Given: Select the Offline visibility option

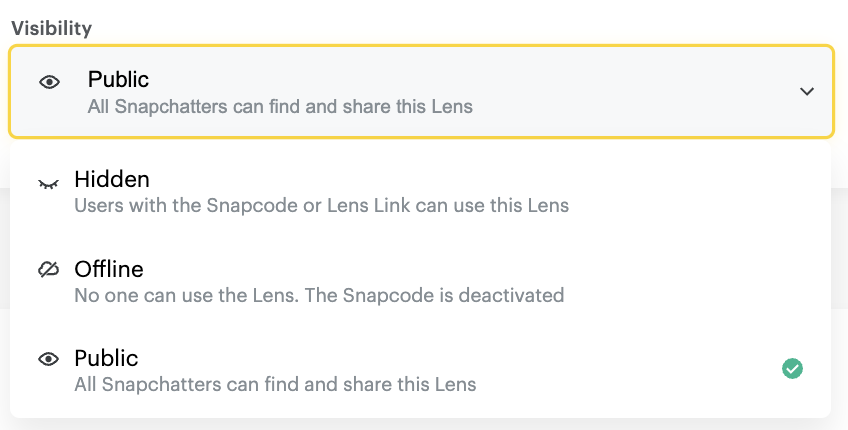Looking at the screenshot, I should [x=109, y=269].
